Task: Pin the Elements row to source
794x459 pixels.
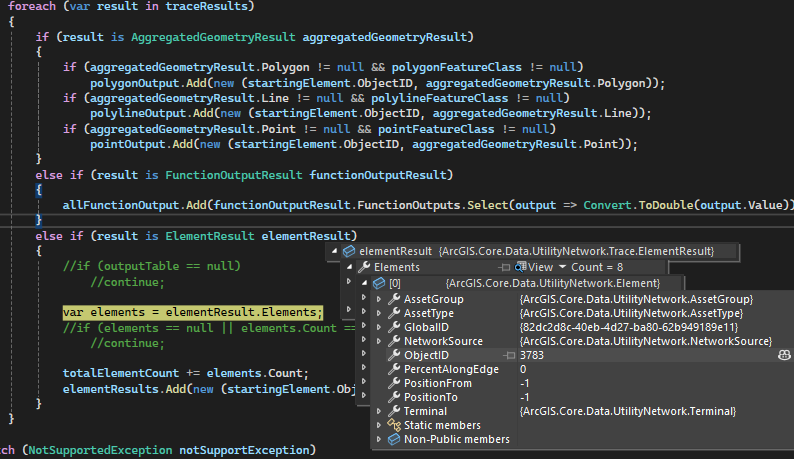Action: (x=504, y=267)
